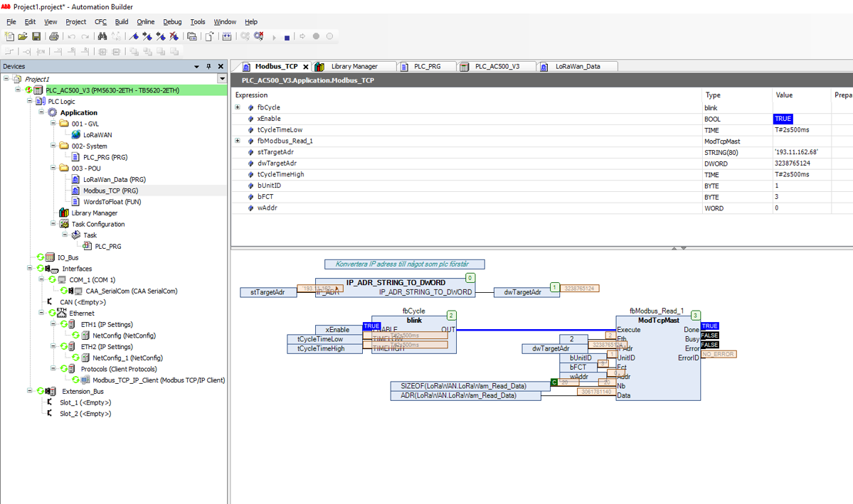Click the xEnable input box in the diagram
Viewport: 853px width, 504px height.
point(338,329)
